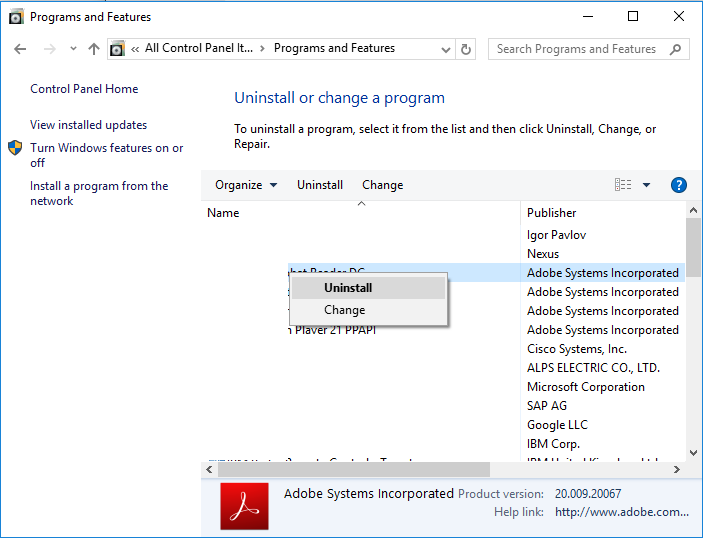Image resolution: width=703 pixels, height=538 pixels.
Task: Click the Adobe Acrobat icon in details pane
Action: point(244,506)
